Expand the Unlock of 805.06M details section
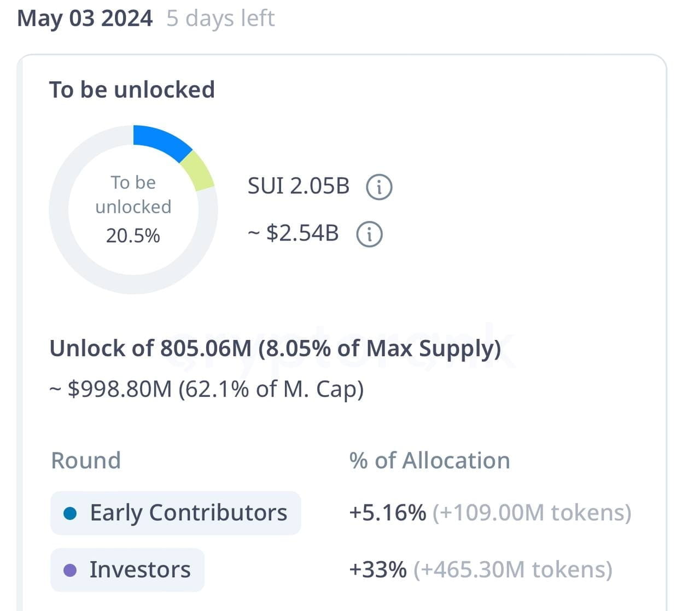The image size is (700, 611). tap(275, 348)
